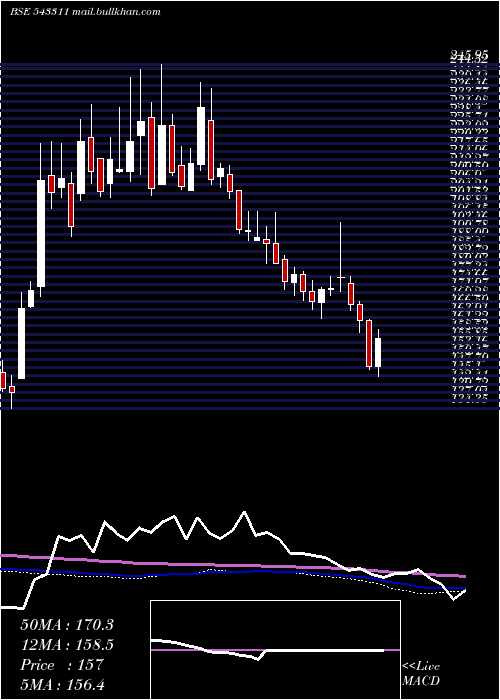Click the '5MA : 156.4' label
The height and width of the screenshot is (700, 500).
click(x=62, y=685)
